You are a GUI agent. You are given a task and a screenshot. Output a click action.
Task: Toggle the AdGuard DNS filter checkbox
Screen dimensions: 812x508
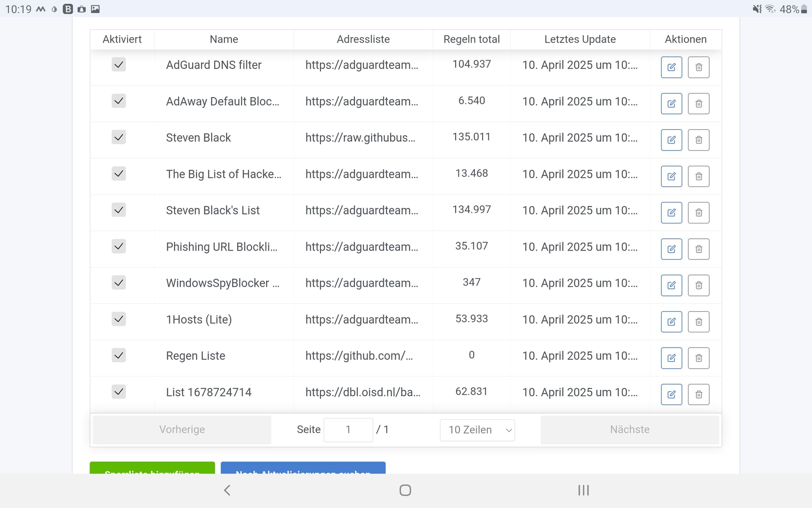click(x=119, y=65)
